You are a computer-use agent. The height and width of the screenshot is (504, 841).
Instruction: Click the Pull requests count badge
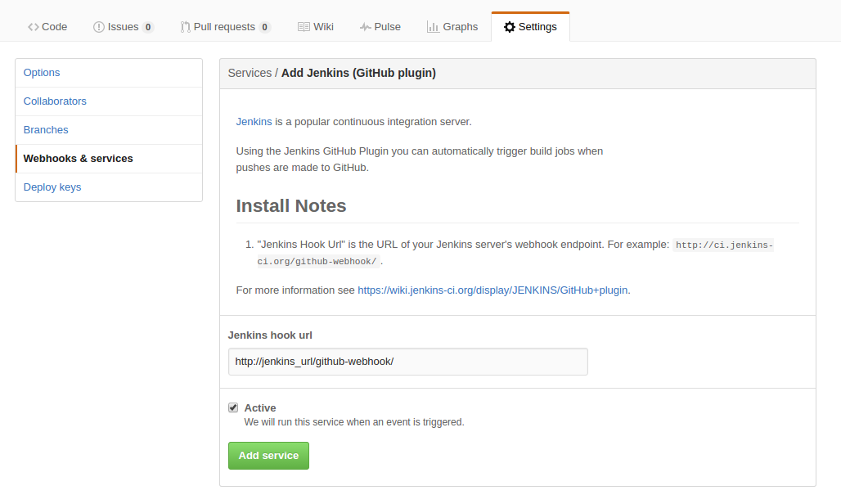tap(264, 27)
